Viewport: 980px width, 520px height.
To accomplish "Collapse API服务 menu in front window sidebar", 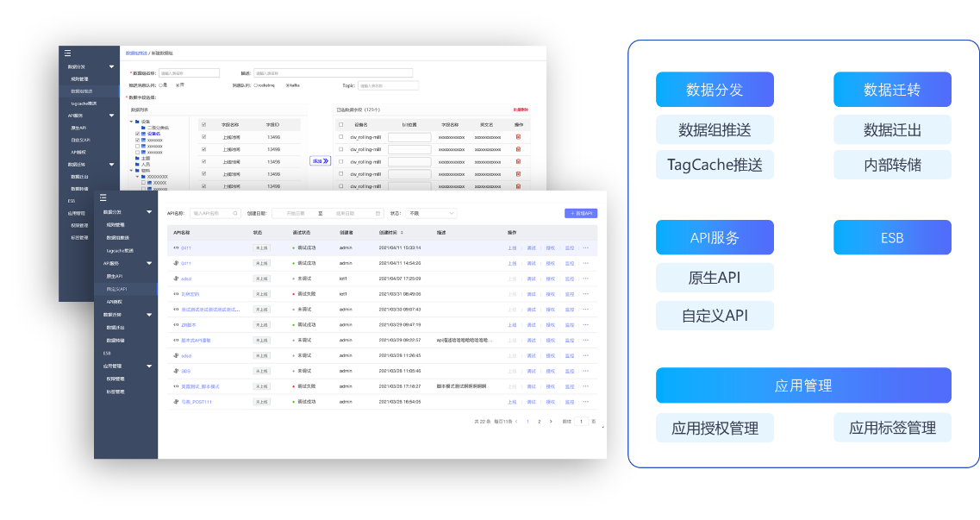I will coord(149,263).
